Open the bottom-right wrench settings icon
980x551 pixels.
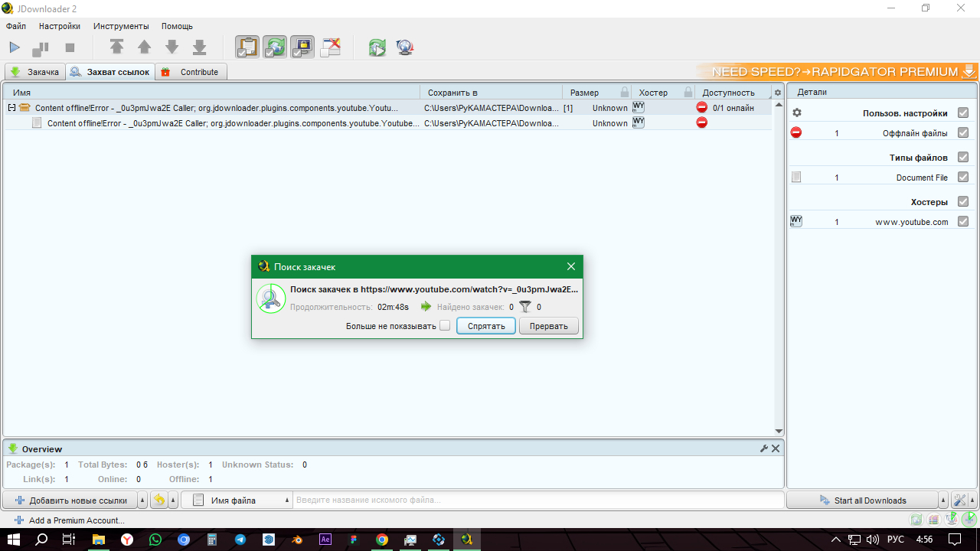959,500
